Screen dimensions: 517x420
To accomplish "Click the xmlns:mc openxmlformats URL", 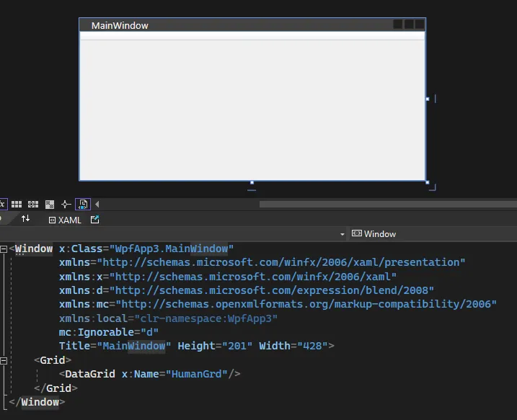I will click(306, 304).
